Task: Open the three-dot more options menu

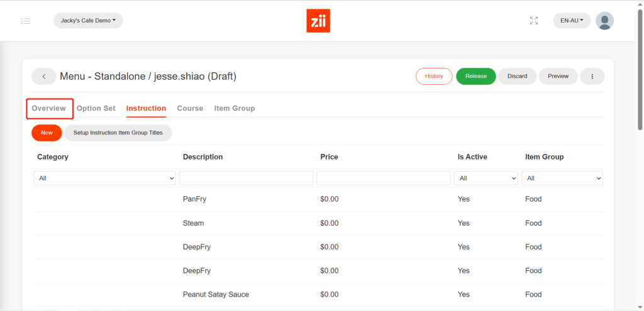Action: (592, 76)
